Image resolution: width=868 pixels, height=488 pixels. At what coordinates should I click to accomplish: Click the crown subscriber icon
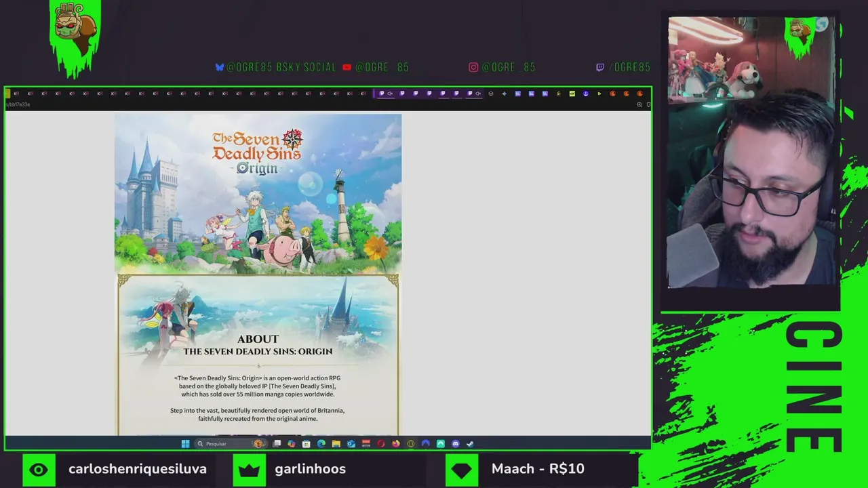(249, 470)
